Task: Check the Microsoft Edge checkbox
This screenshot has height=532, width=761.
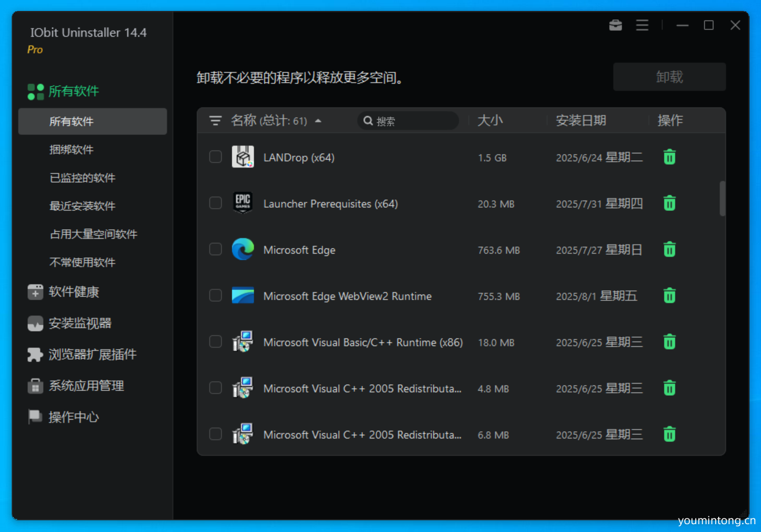Action: tap(216, 249)
